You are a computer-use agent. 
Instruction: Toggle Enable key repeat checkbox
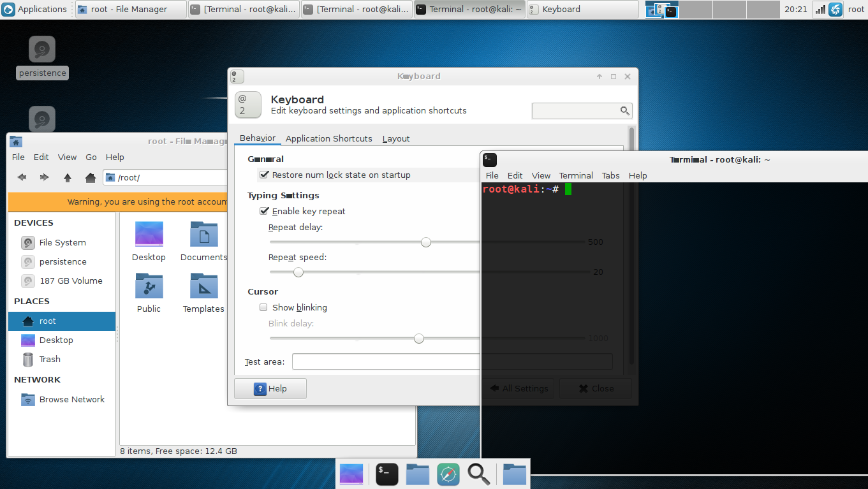click(264, 211)
